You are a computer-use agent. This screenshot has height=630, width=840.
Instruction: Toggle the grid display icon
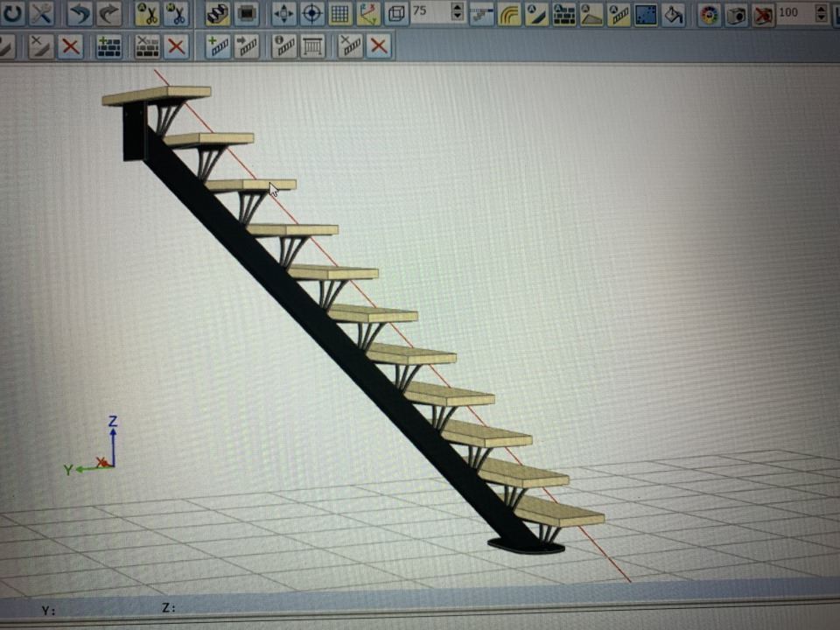339,14
